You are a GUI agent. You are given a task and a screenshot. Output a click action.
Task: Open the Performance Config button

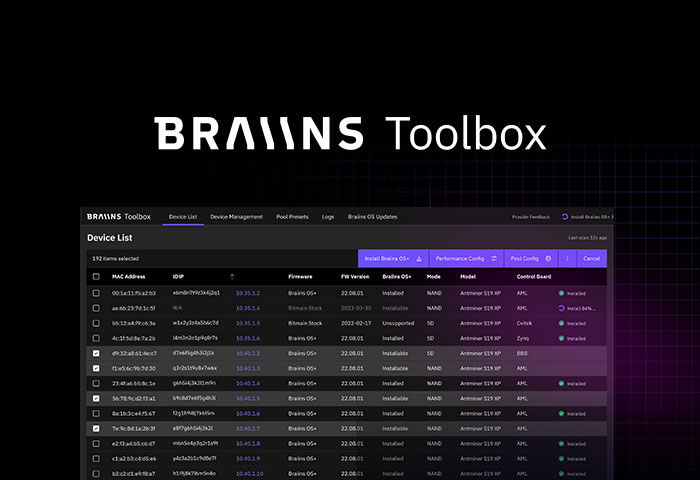tap(467, 259)
